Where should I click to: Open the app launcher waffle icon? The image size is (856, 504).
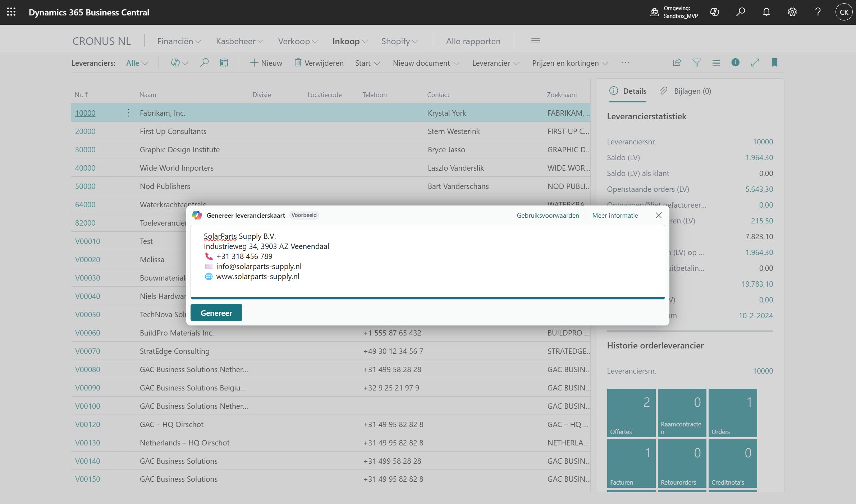(x=11, y=12)
